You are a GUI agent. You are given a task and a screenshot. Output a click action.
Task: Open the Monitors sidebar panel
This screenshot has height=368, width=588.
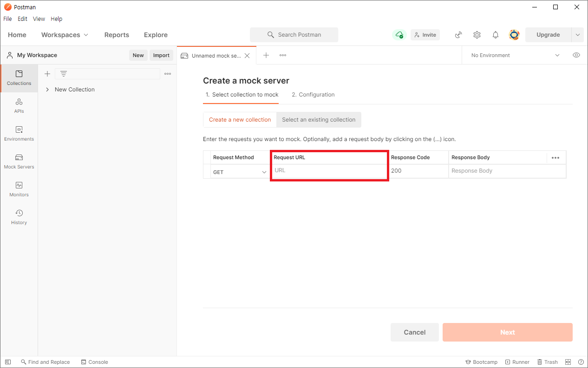pos(19,189)
